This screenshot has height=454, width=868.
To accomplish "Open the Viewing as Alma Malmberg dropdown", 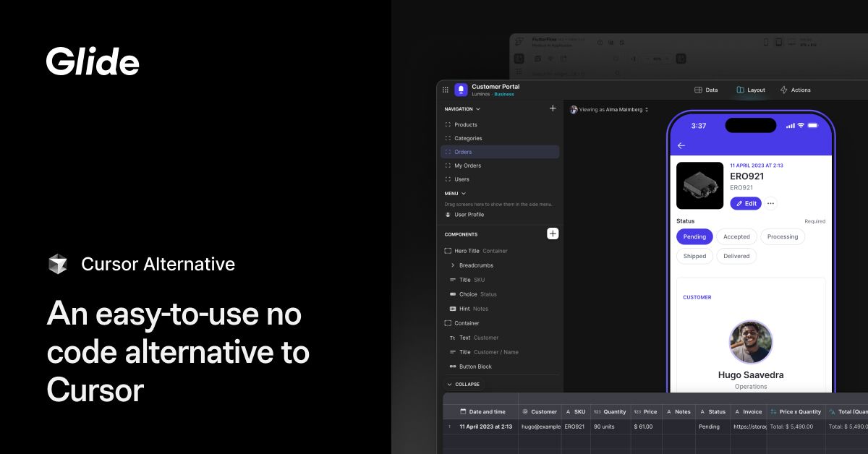I will pos(609,110).
